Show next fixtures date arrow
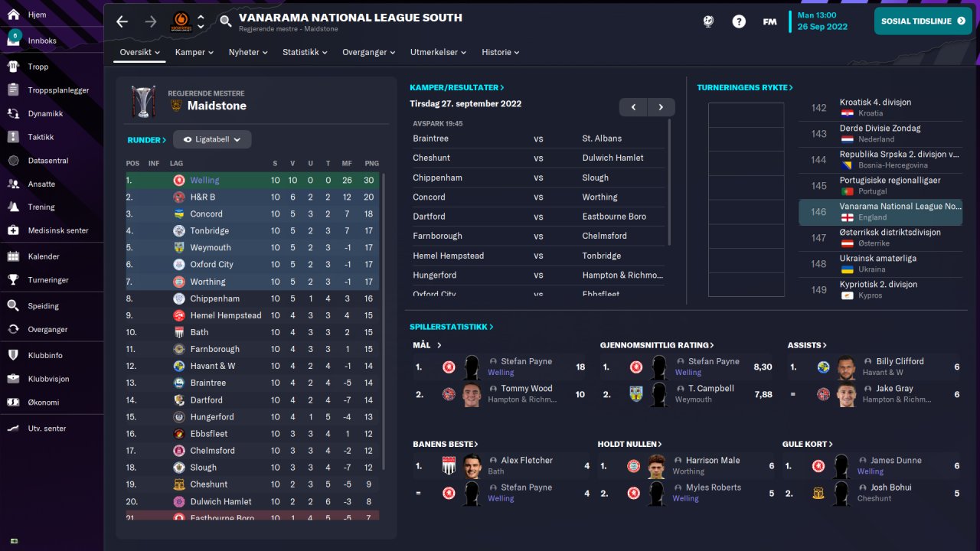The image size is (980, 551). (661, 107)
